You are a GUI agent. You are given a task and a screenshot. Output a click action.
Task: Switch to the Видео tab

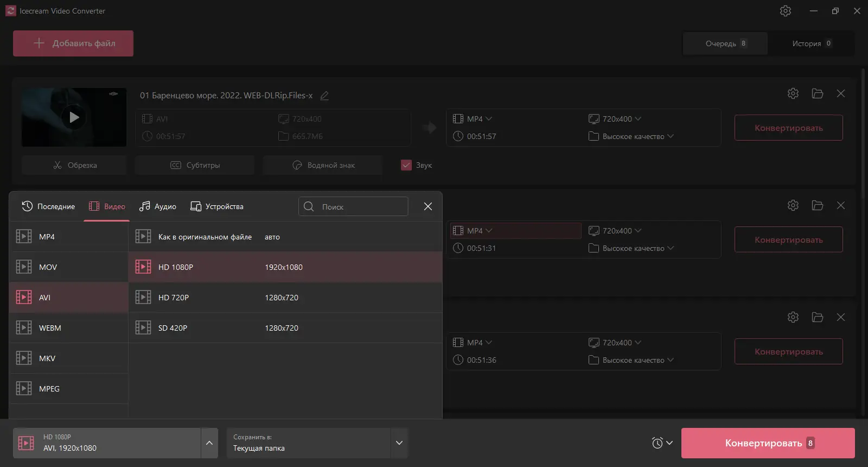point(107,206)
